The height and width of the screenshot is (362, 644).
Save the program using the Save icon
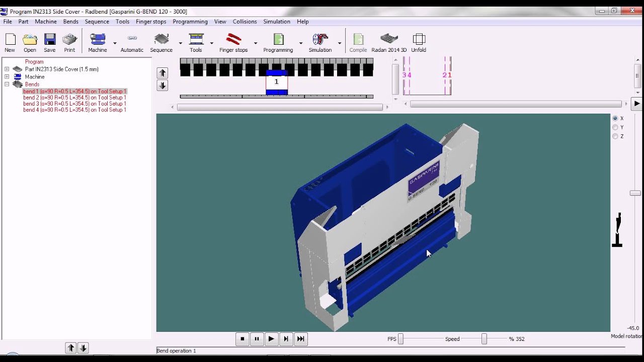pos(50,40)
